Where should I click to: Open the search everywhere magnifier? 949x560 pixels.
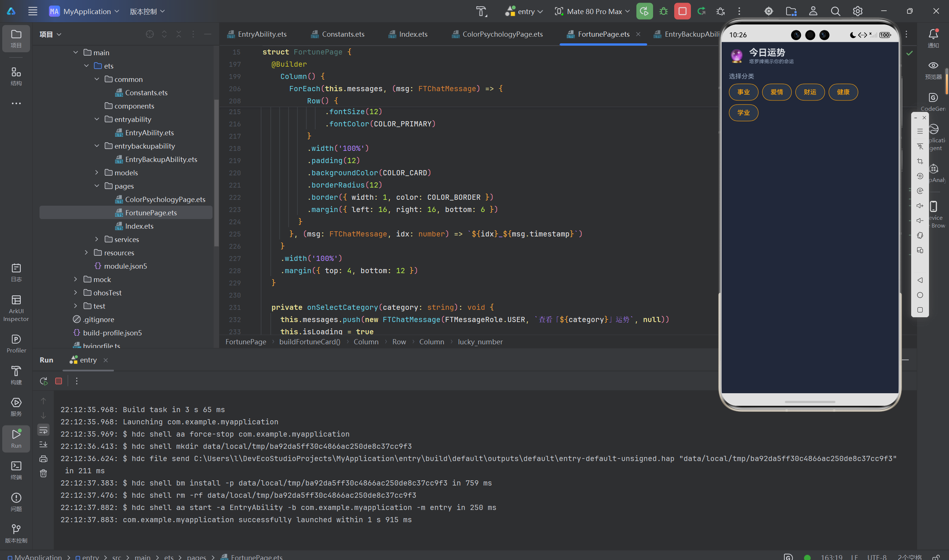pos(836,11)
